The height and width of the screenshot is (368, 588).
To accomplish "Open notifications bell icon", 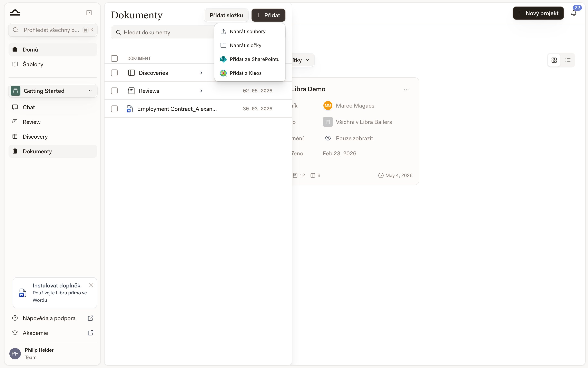I will point(574,13).
